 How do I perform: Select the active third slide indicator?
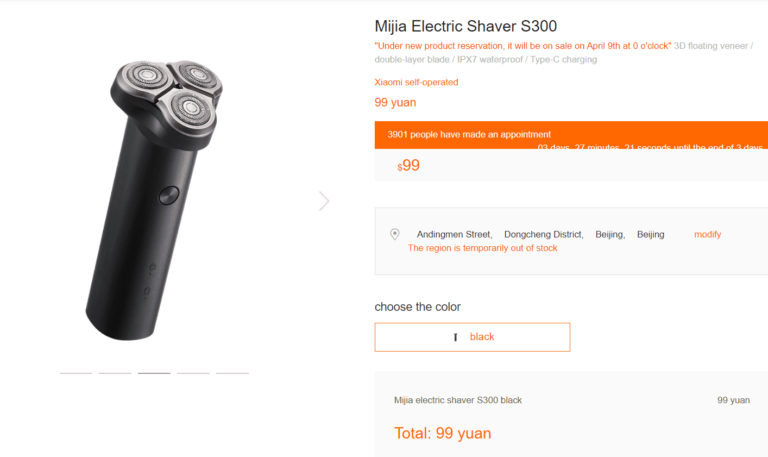point(154,373)
